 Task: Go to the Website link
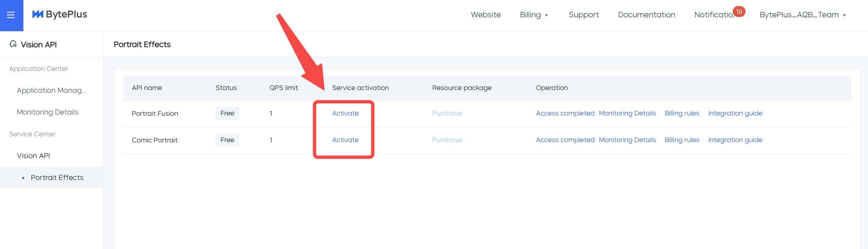pos(486,15)
